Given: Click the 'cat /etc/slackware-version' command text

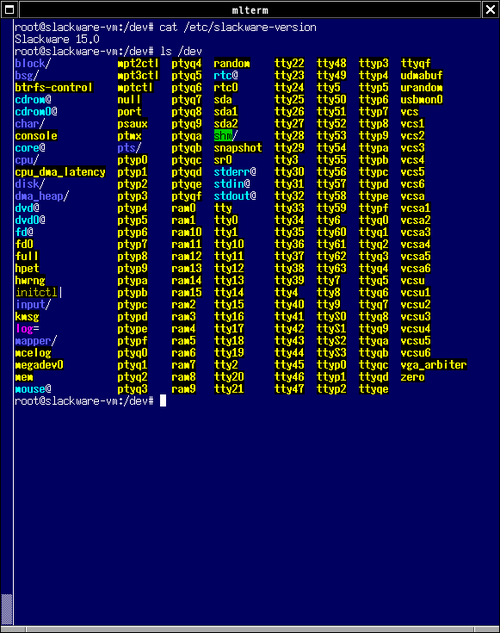Looking at the screenshot, I should pyautogui.click(x=238, y=27).
